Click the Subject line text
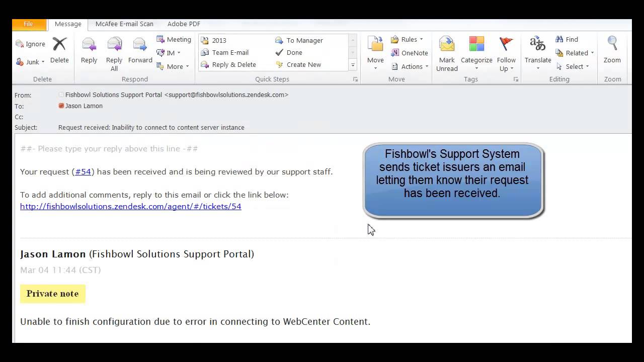 (x=151, y=128)
